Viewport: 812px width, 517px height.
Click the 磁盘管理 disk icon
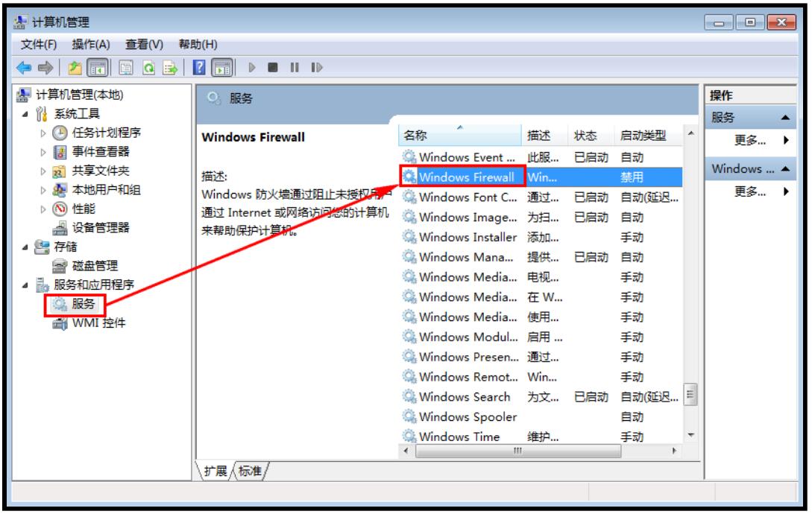(60, 267)
